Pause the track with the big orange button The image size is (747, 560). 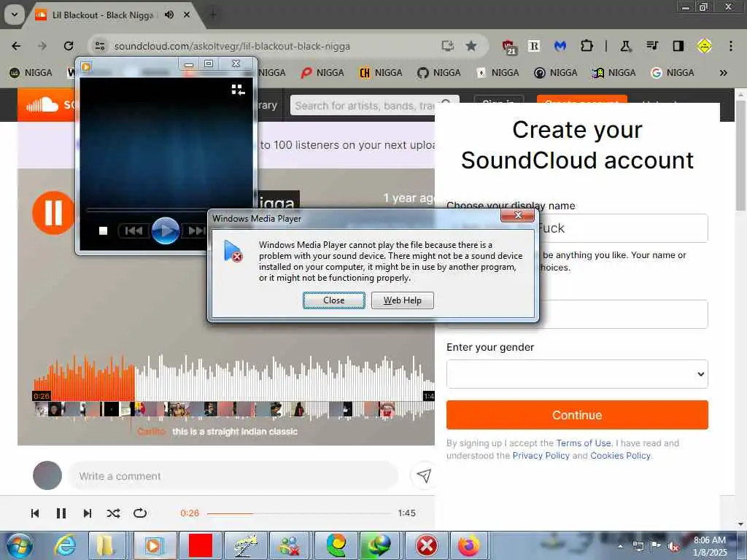pyautogui.click(x=53, y=212)
